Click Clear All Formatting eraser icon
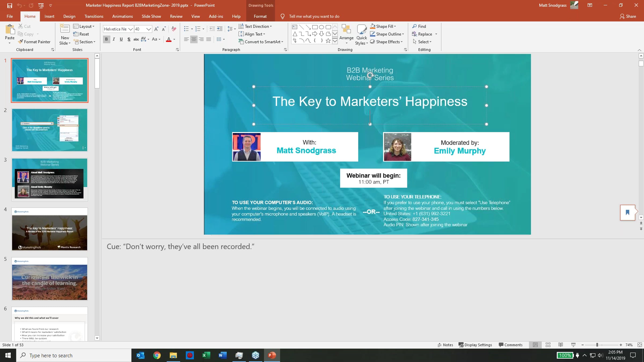644x362 pixels. point(174,29)
